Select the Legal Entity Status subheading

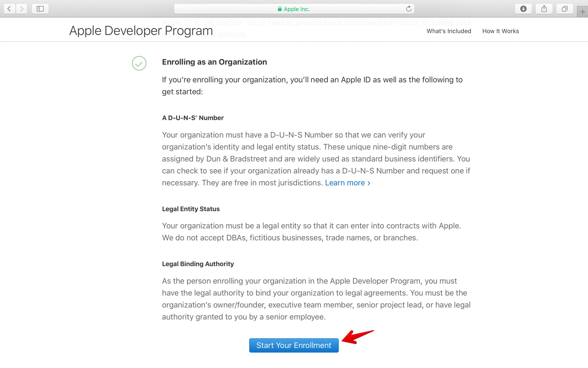coord(191,209)
